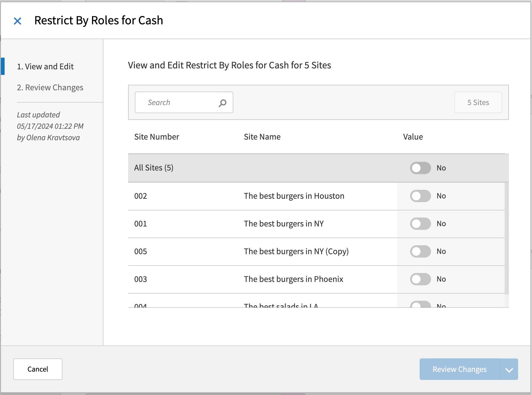Open the Review Changes dropdown chevron
532x395 pixels.
(x=509, y=369)
